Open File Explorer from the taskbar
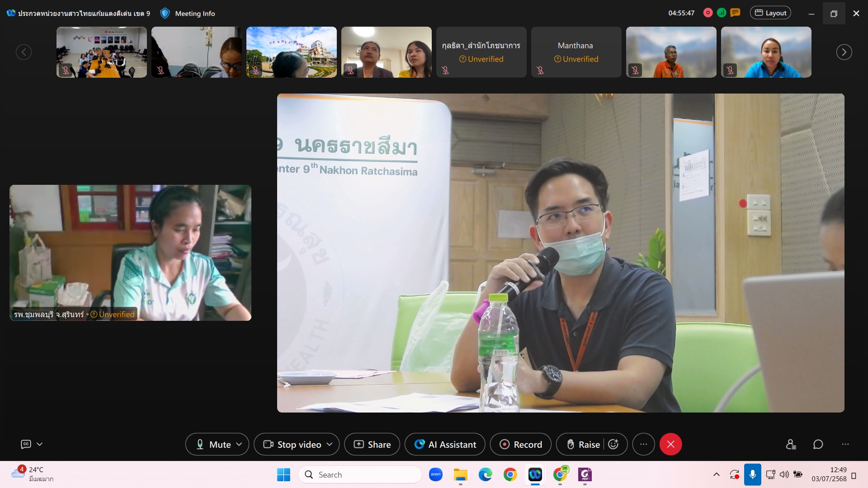 click(x=461, y=475)
